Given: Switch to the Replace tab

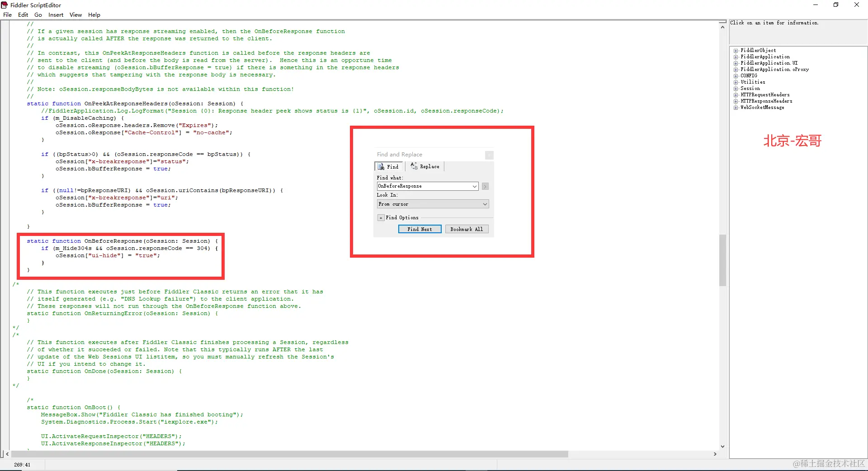Looking at the screenshot, I should click(425, 166).
